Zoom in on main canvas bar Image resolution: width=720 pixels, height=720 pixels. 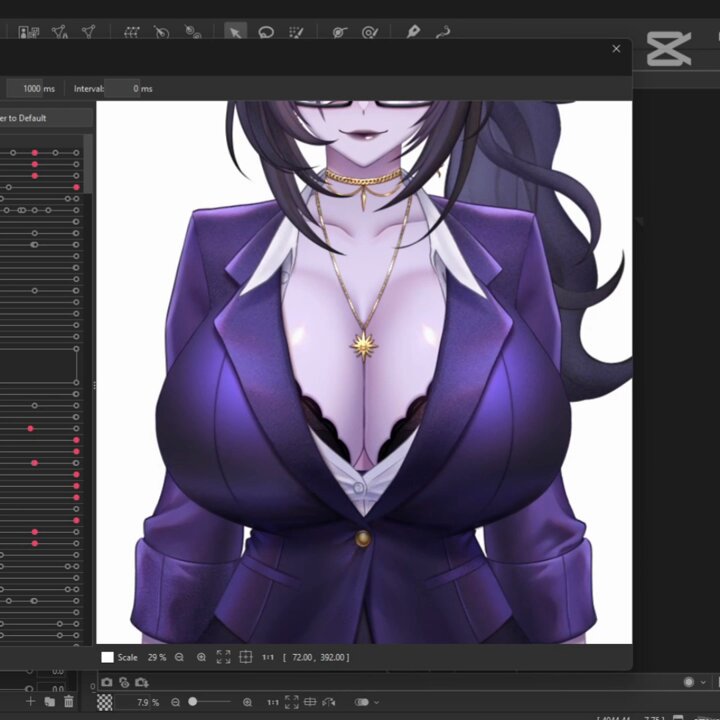click(x=247, y=702)
